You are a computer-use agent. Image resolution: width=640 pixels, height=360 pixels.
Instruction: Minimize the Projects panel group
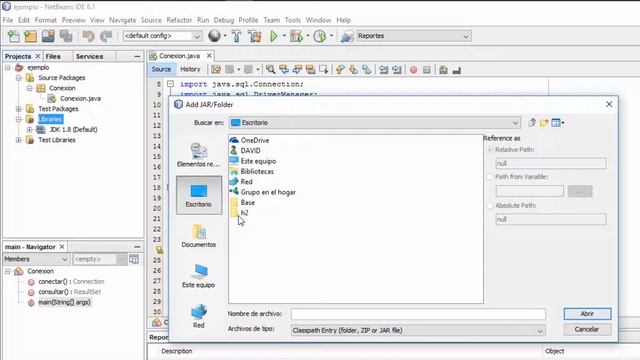[x=137, y=56]
